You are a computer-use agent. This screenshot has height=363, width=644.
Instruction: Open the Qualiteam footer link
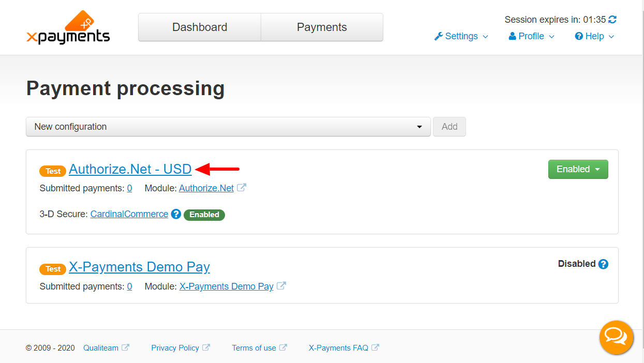pyautogui.click(x=101, y=348)
